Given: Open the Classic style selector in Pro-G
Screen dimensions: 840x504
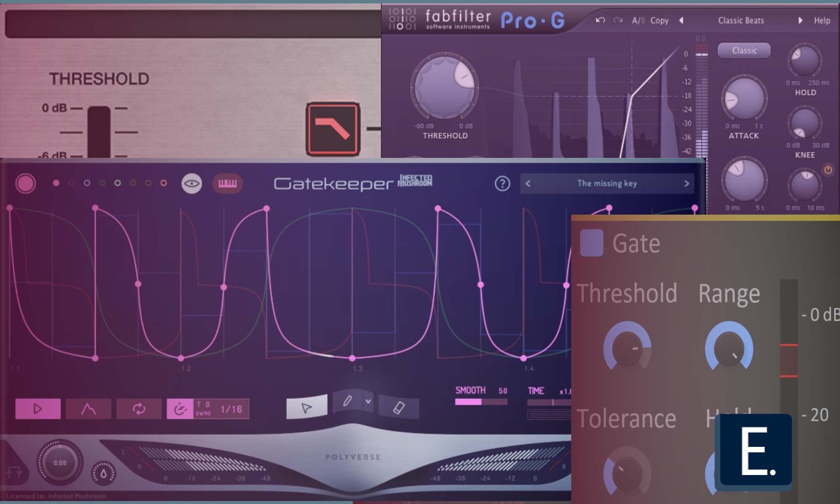Looking at the screenshot, I should [744, 50].
